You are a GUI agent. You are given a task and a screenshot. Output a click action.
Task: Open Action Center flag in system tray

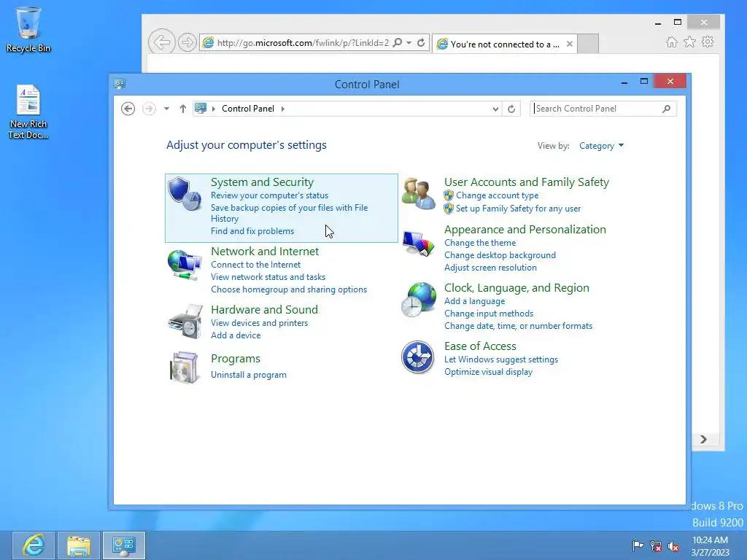click(638, 545)
